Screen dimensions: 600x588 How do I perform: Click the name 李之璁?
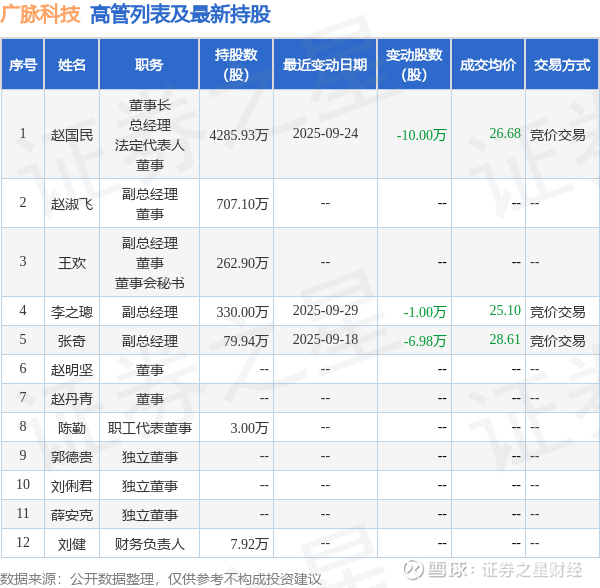pos(72,312)
